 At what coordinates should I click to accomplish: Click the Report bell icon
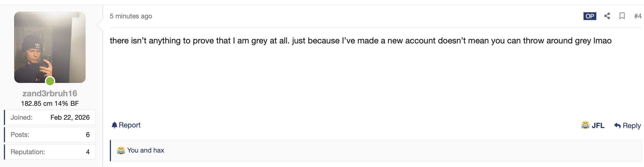114,125
